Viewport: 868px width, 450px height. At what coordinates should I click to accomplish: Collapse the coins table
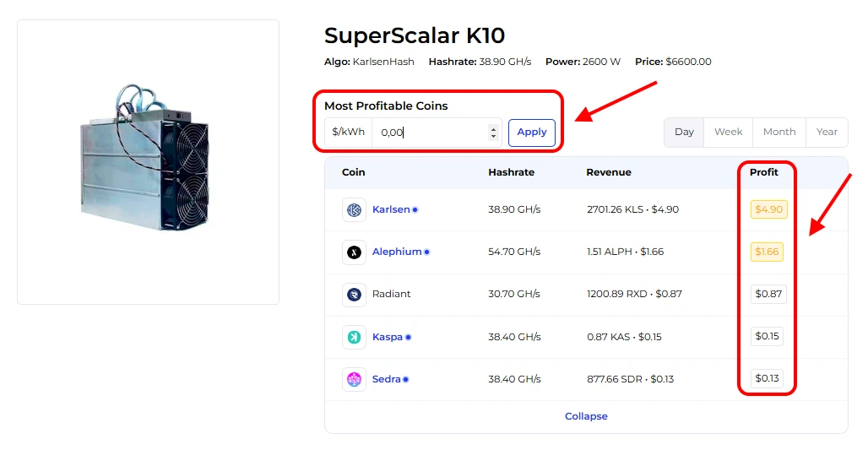(x=586, y=416)
